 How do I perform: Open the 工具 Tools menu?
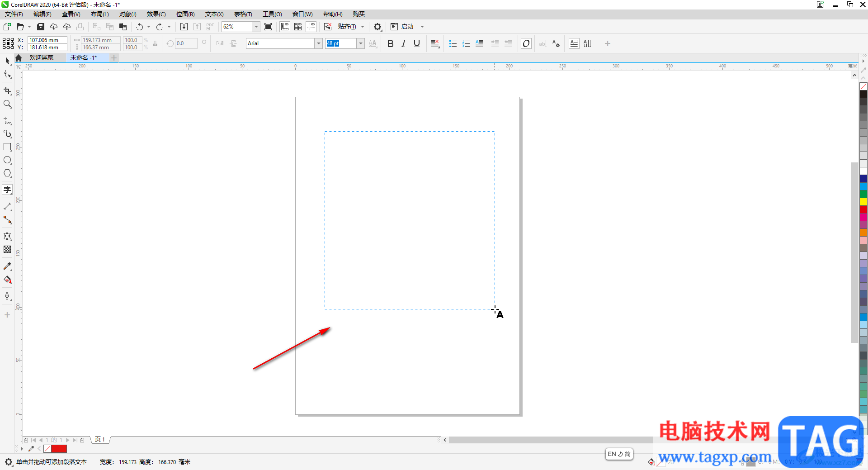(272, 14)
